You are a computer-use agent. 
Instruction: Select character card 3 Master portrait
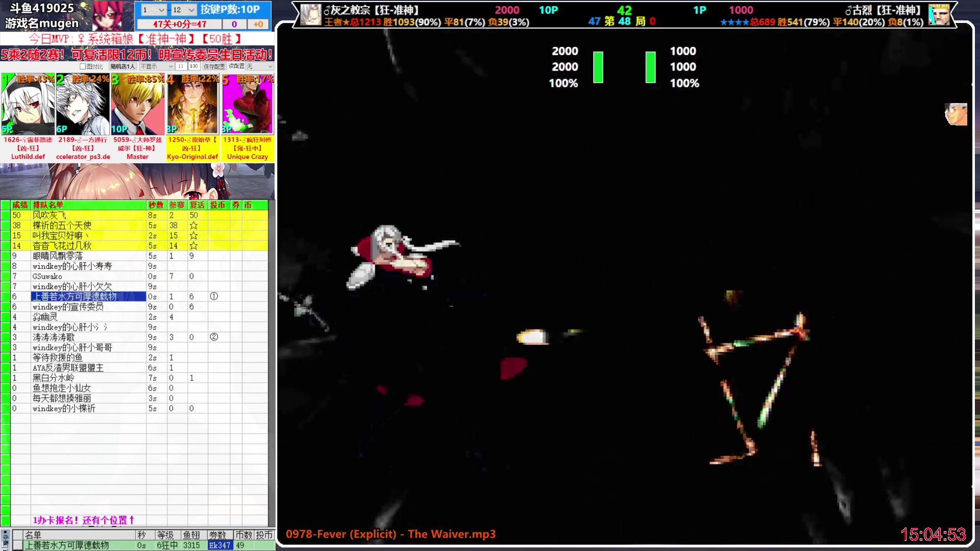point(138,105)
